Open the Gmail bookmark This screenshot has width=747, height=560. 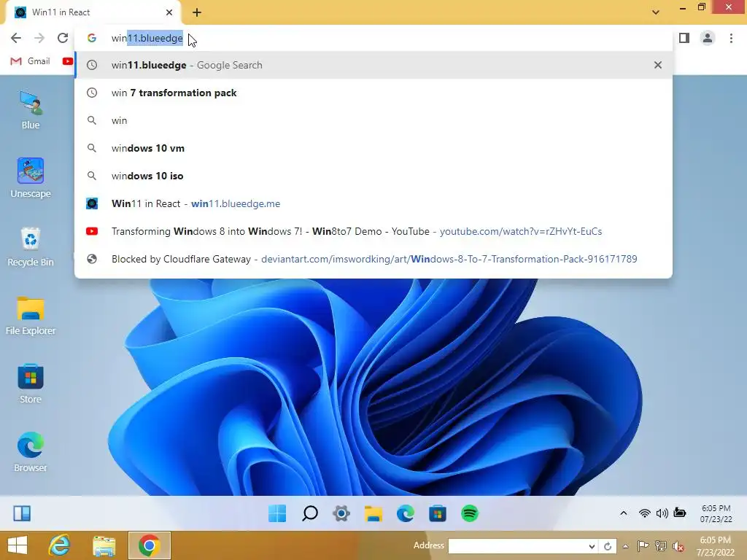(x=31, y=61)
